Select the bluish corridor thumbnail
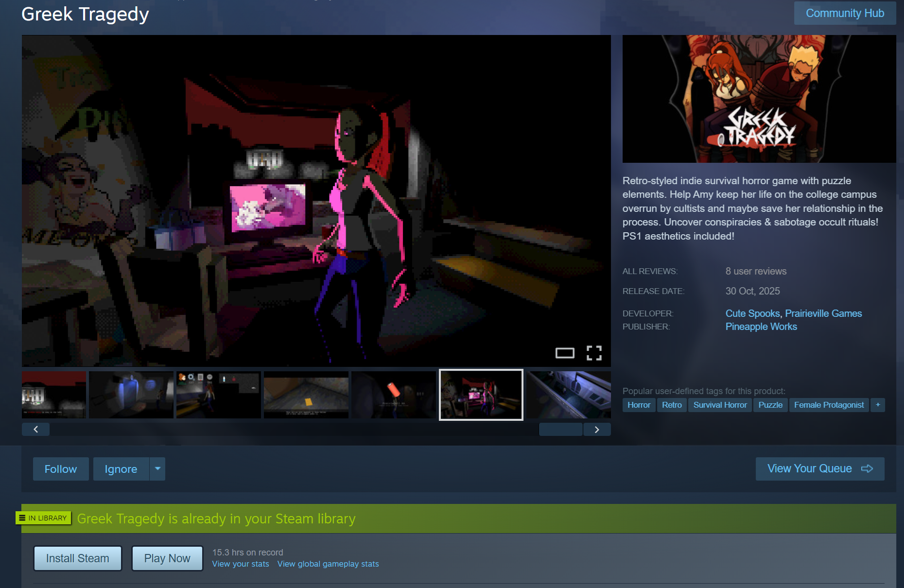The height and width of the screenshot is (588, 904). [569, 395]
